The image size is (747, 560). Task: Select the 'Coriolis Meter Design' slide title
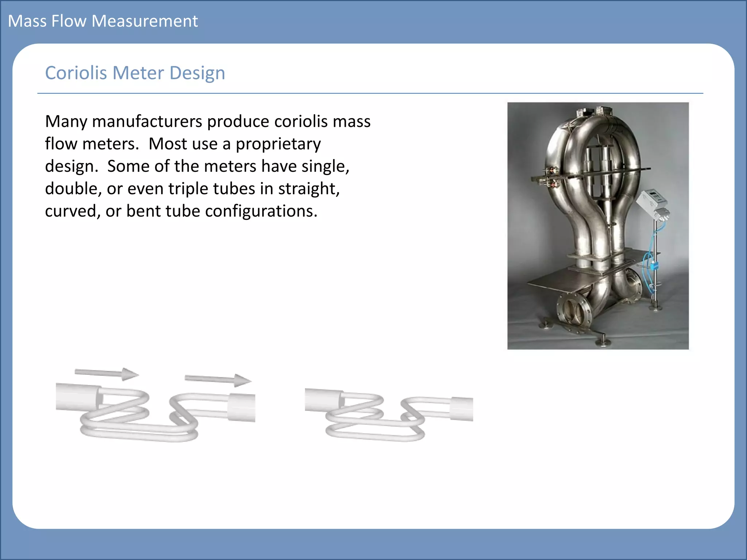point(135,73)
